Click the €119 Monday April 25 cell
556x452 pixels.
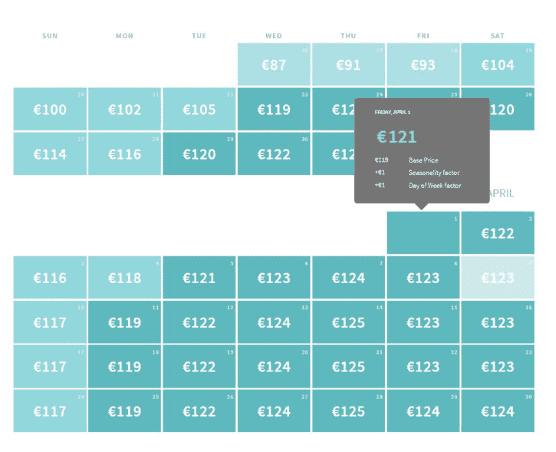coord(124,411)
